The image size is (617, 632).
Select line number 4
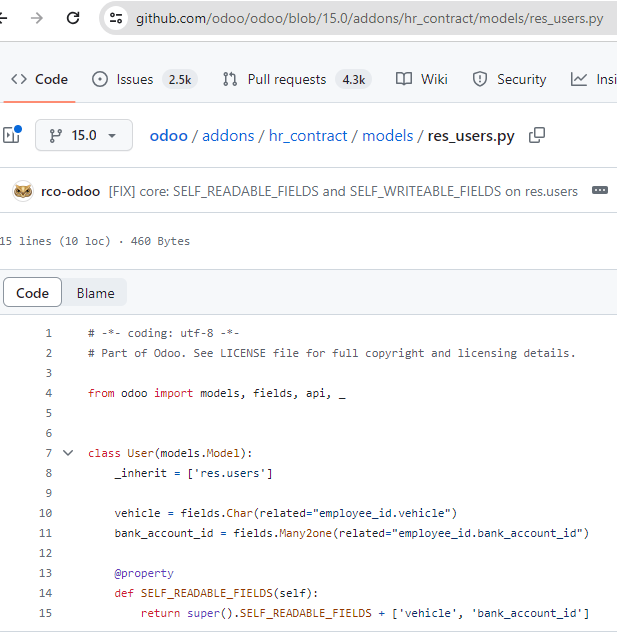pyautogui.click(x=48, y=393)
